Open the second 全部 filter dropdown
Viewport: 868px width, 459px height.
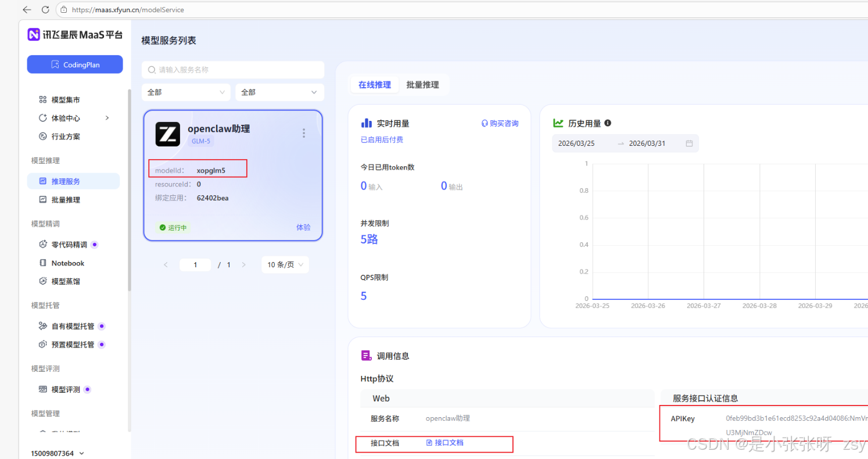(279, 92)
